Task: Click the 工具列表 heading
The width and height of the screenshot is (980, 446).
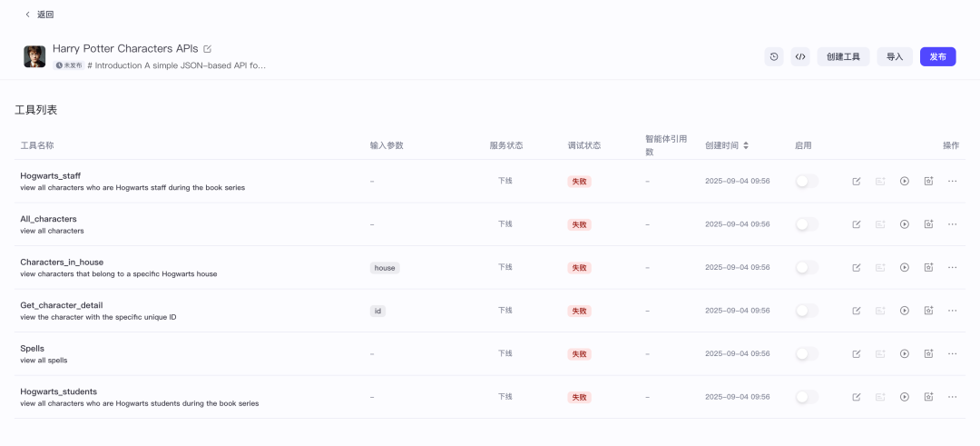Action: point(36,110)
